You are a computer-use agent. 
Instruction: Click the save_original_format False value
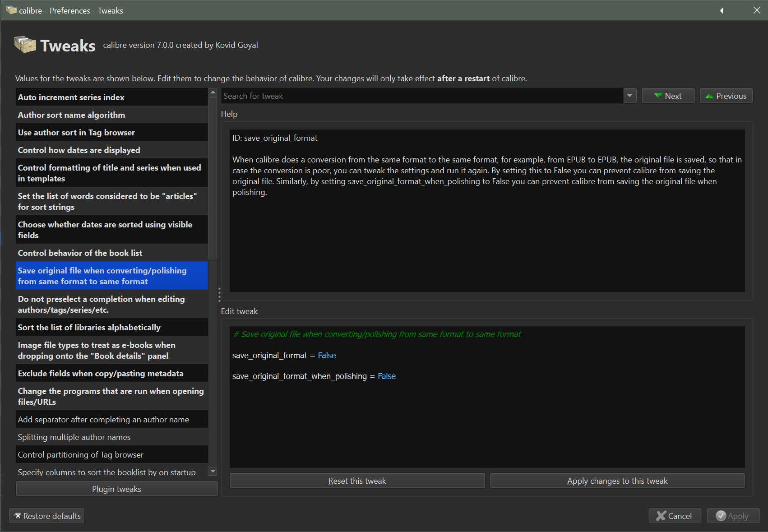(327, 355)
